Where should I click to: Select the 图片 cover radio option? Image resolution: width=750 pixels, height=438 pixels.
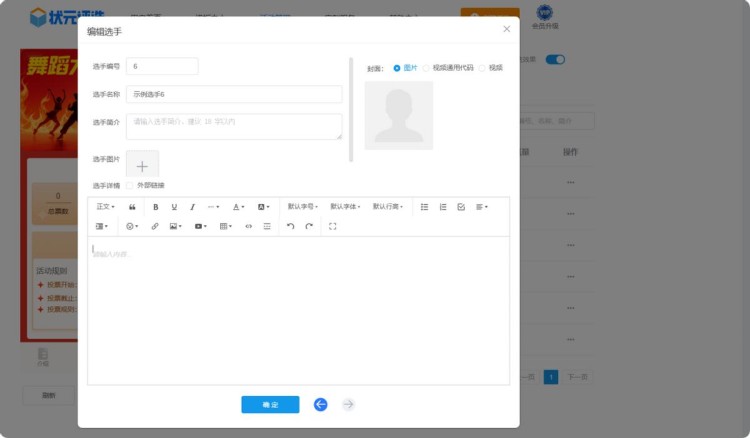(397, 68)
